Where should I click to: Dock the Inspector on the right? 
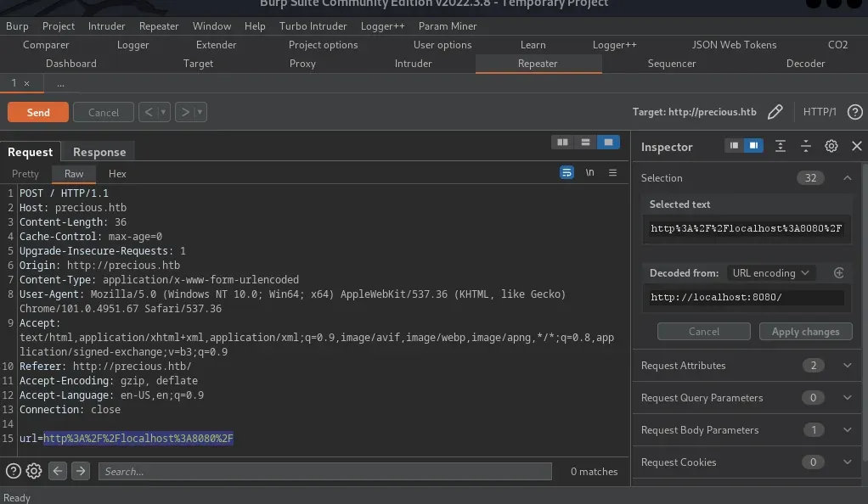coord(753,145)
